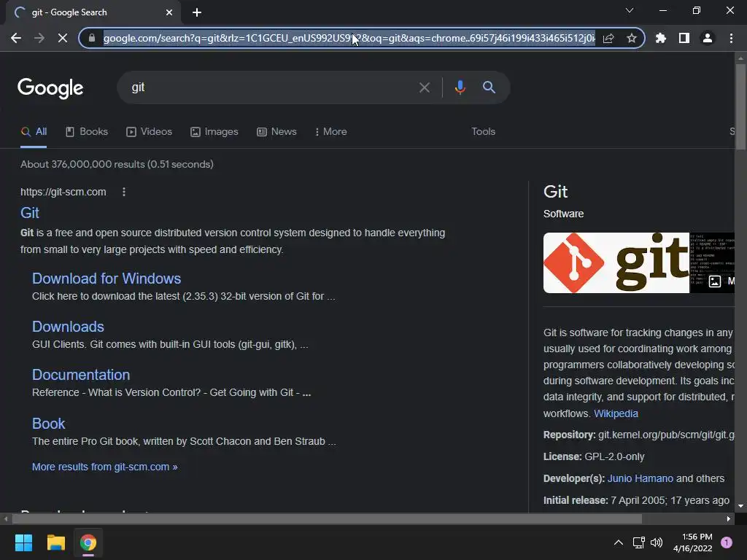This screenshot has height=560, width=747.
Task: Click License: GPL-2.0-only text
Action: click(594, 456)
